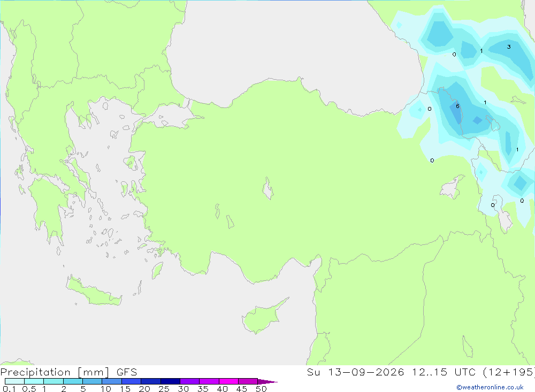
Task: Select the 30–35 mm purple legend swatch
Action: click(x=189, y=381)
